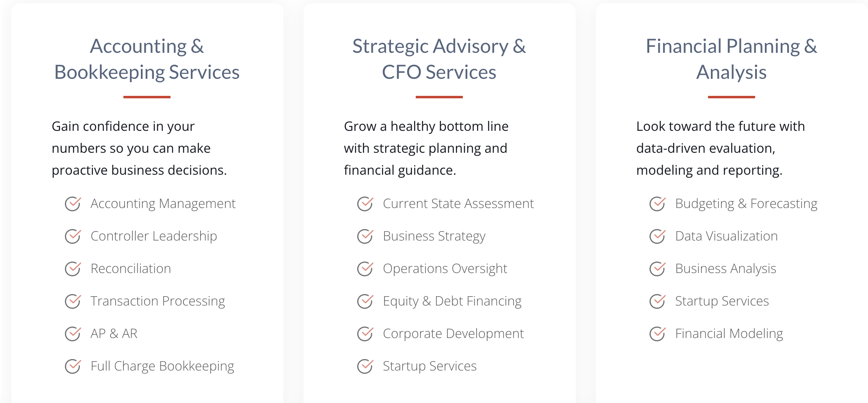
Task: Select the Business Strategy list item text
Action: click(x=434, y=236)
